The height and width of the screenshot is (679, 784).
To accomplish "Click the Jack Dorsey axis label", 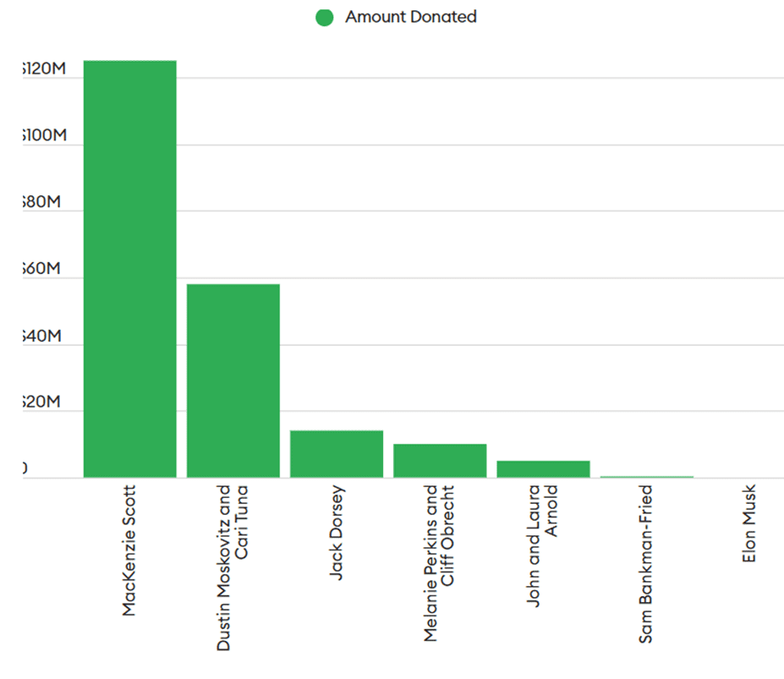I will 337,533.
